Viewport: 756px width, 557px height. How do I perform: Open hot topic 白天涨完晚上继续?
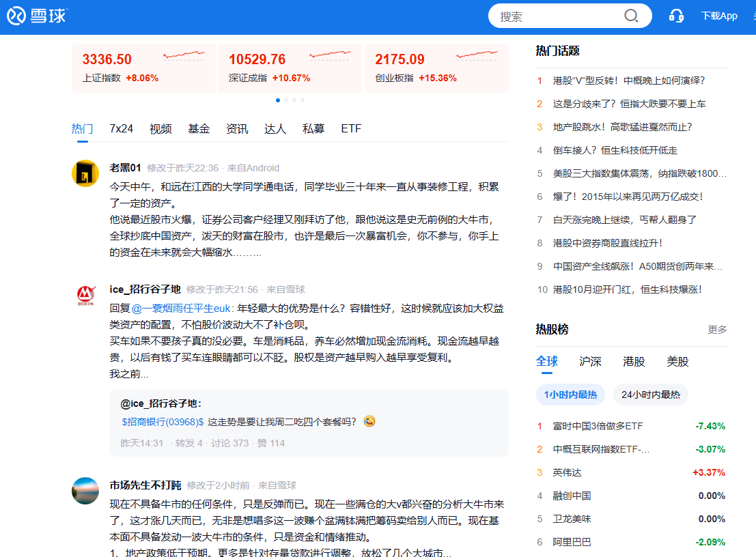pos(624,220)
